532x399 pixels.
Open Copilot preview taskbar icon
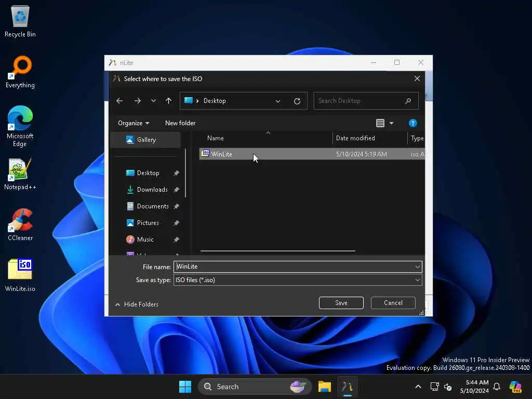point(515,387)
